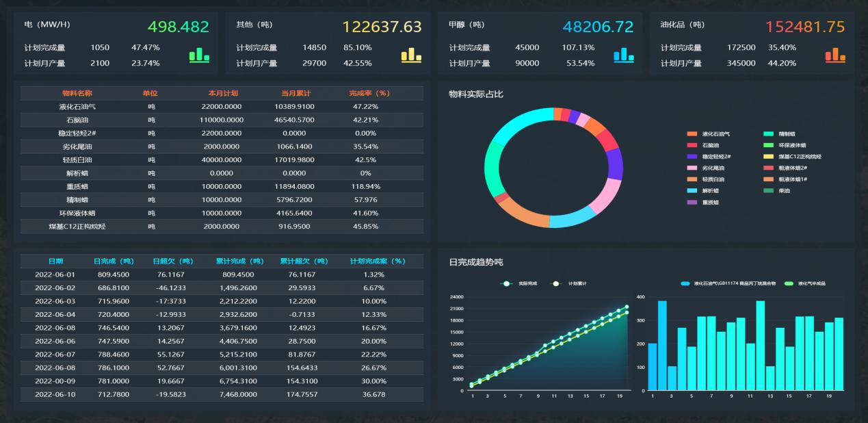Click the 累计完成（吨）column header
The height and width of the screenshot is (423, 868).
239,261
